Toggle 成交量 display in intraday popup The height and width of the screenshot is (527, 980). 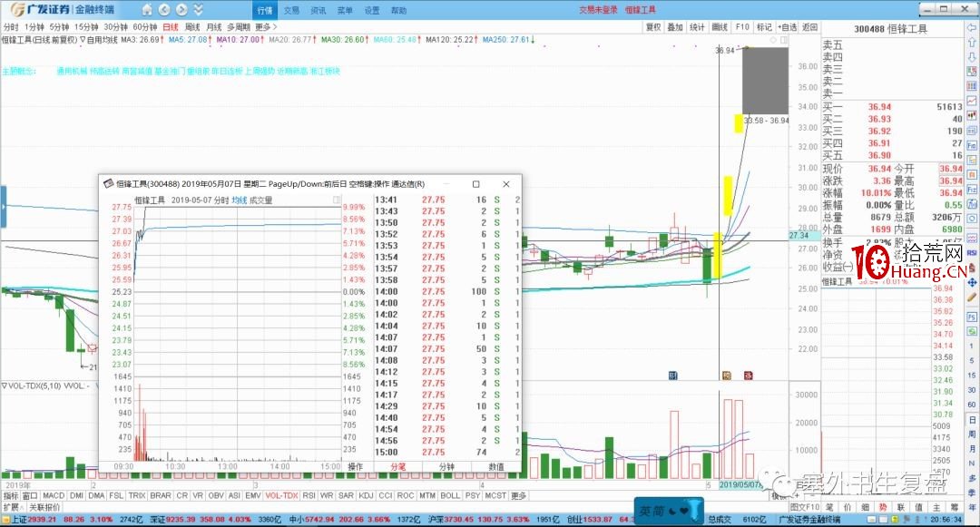[x=260, y=200]
